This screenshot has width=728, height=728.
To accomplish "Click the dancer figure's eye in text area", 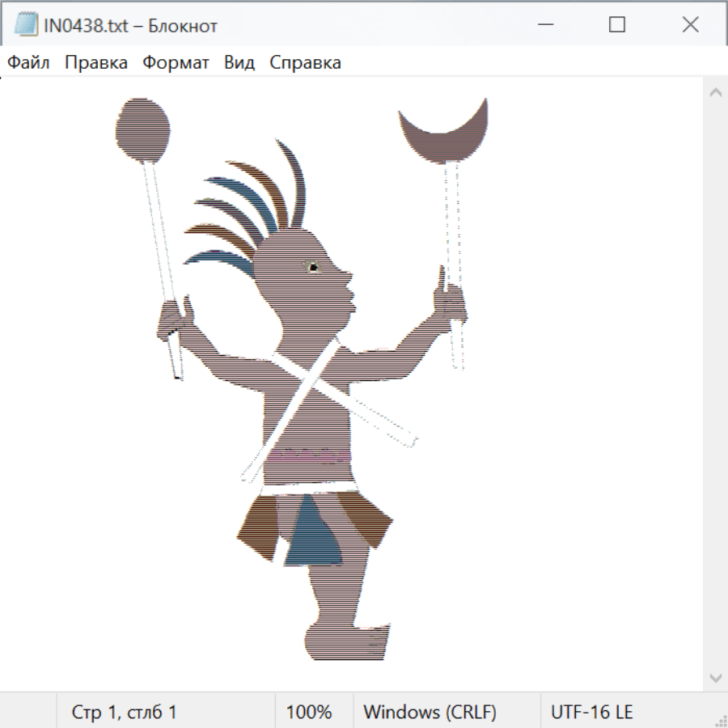I will click(312, 266).
